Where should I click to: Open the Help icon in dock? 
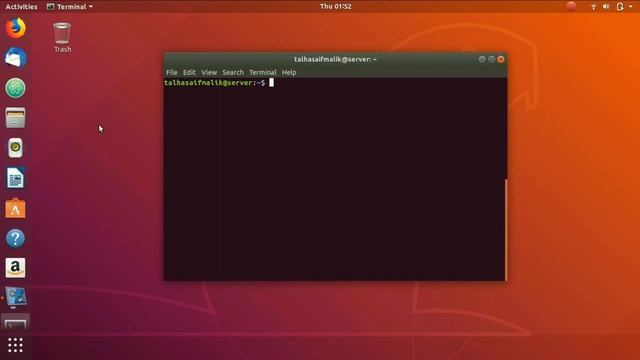click(16, 238)
